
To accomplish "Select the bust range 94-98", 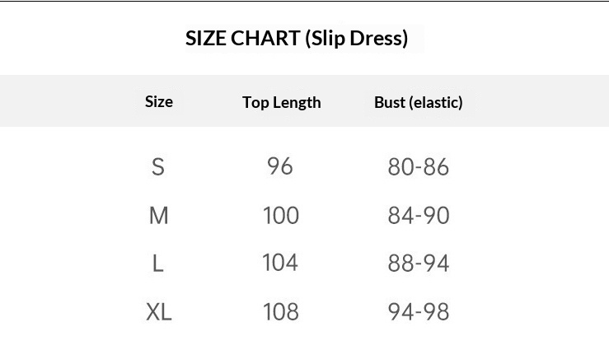I will 419,312.
